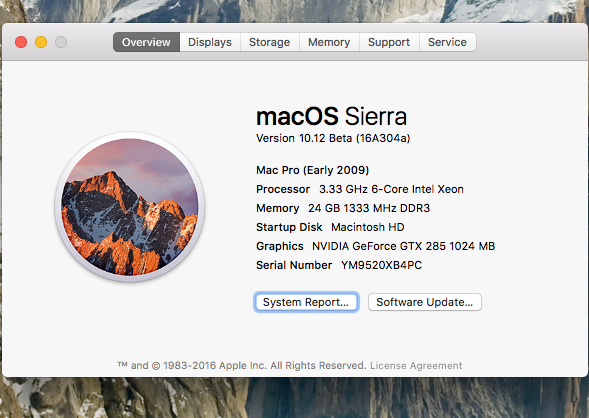
Task: Click the Software Update... button
Action: click(424, 302)
